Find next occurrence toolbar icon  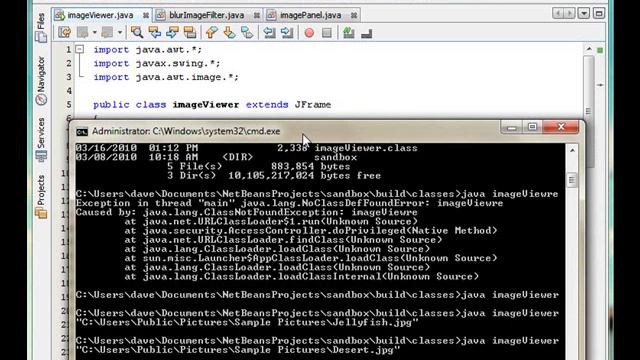[x=172, y=32]
